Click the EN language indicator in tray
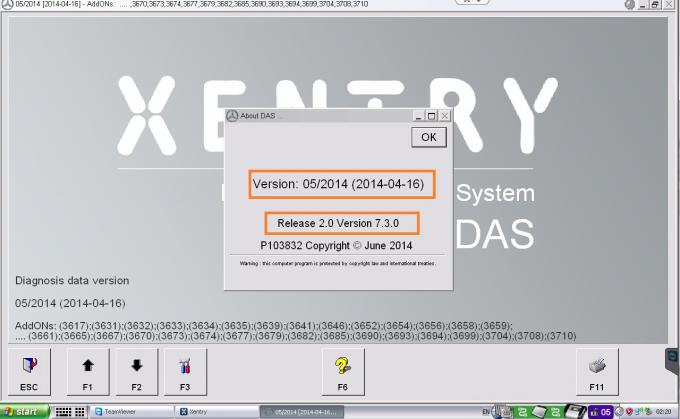Viewport: 680px width, 419px height. pyautogui.click(x=486, y=412)
